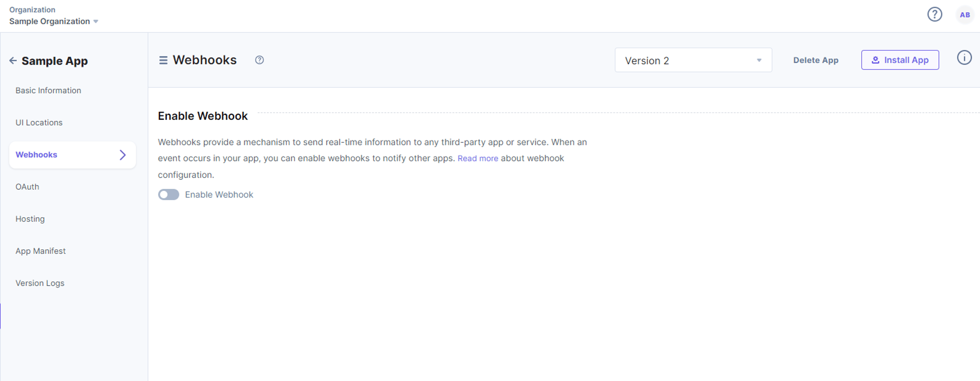The image size is (980, 381).
Task: Expand the Sample Organization selector
Action: 54,21
